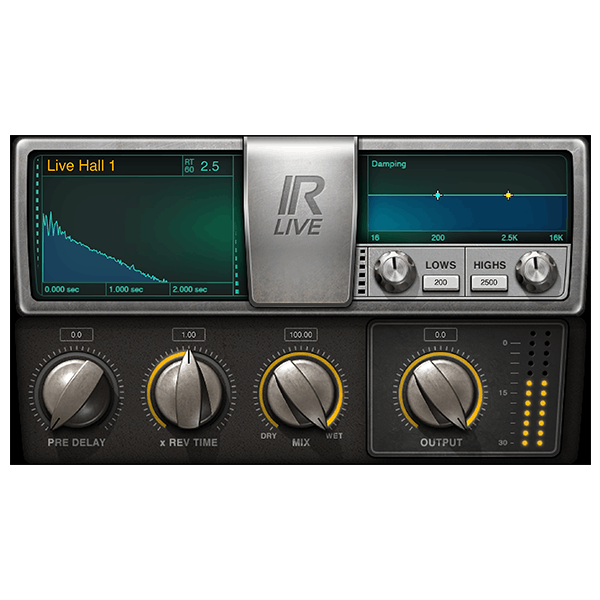Click the 2.000 sec time axis label

(189, 289)
